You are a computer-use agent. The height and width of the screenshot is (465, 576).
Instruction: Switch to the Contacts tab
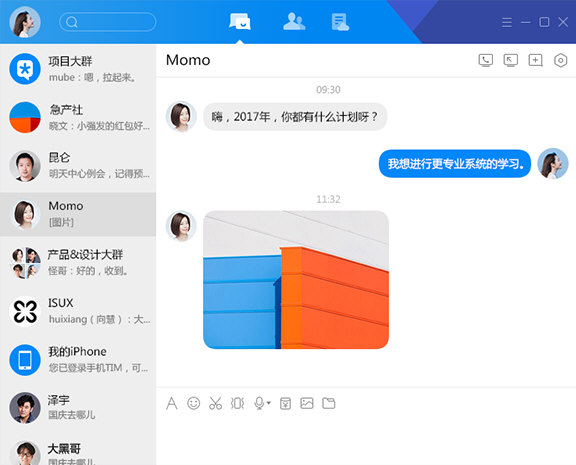tap(294, 22)
